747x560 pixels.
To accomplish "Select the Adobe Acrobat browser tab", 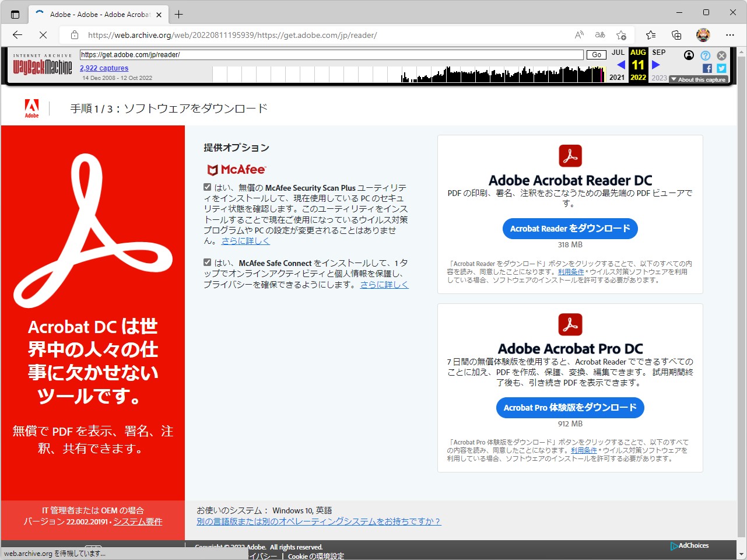I will 99,14.
